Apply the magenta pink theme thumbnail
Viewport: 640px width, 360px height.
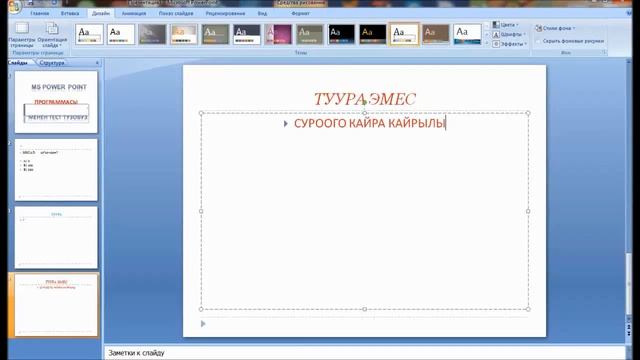tap(278, 34)
